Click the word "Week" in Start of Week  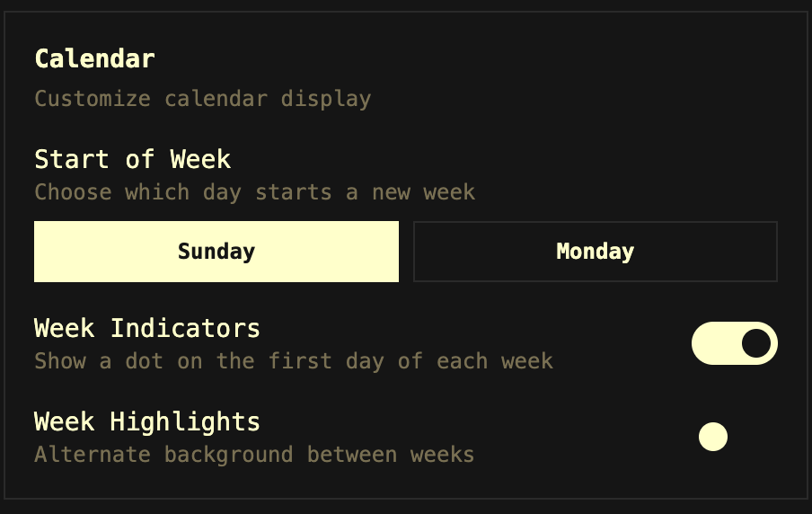pos(200,160)
